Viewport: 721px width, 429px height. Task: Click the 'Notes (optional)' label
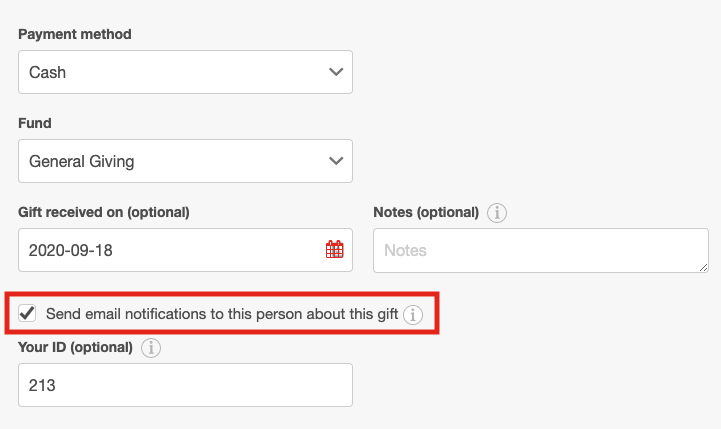coord(426,212)
